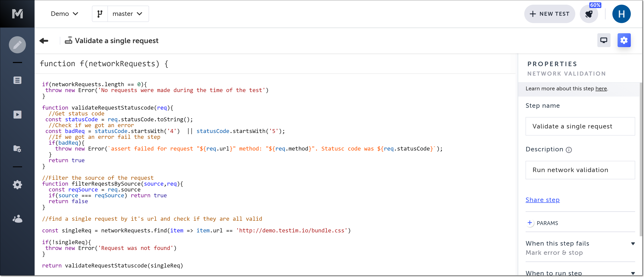Open the gear settings icon in sidebar
The image size is (644, 277).
click(17, 185)
